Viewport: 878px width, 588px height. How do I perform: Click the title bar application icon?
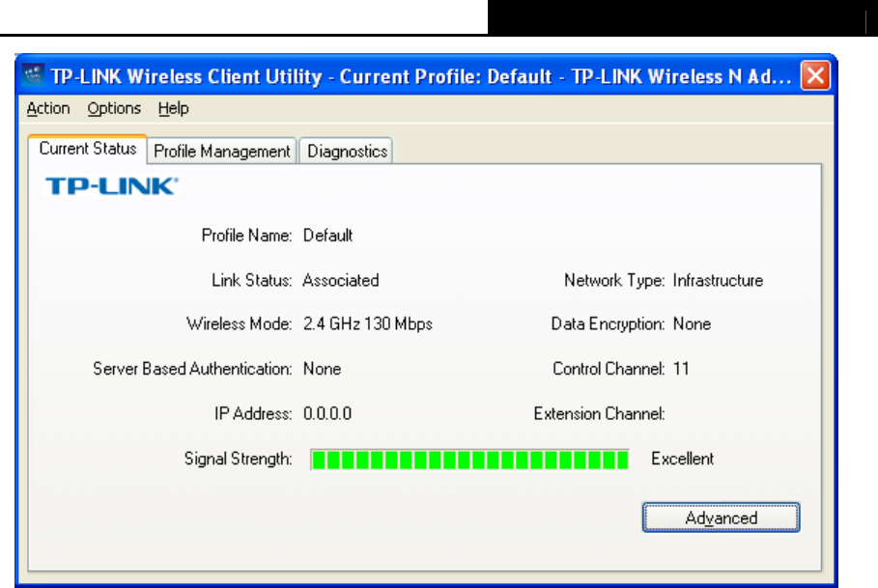pos(33,75)
